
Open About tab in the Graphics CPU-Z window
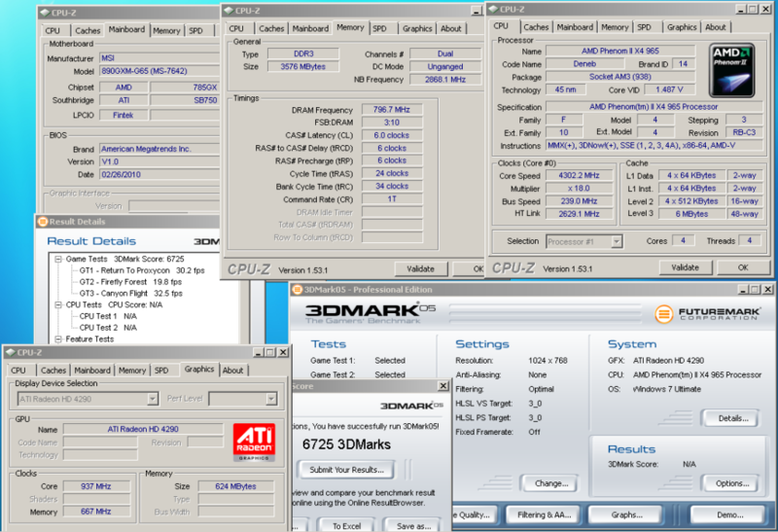point(233,370)
